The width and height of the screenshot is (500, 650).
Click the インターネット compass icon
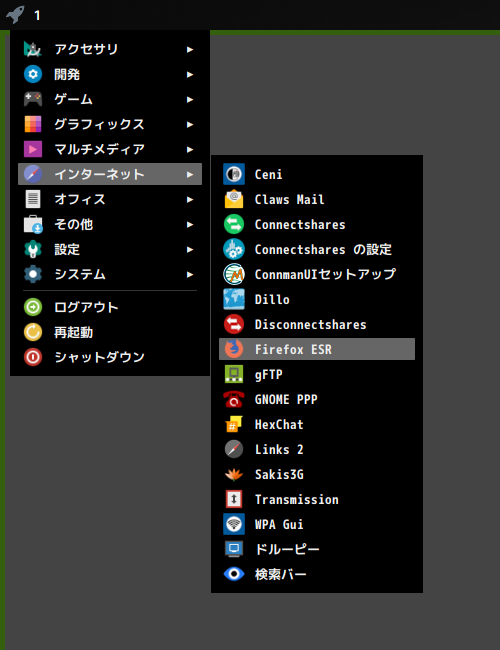[x=33, y=174]
